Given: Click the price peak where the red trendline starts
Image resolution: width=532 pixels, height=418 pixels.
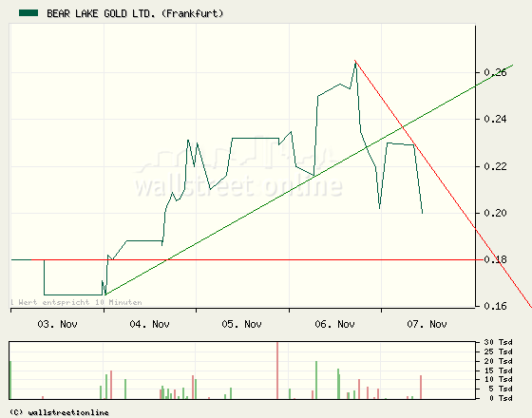Looking at the screenshot, I should pyautogui.click(x=355, y=62).
